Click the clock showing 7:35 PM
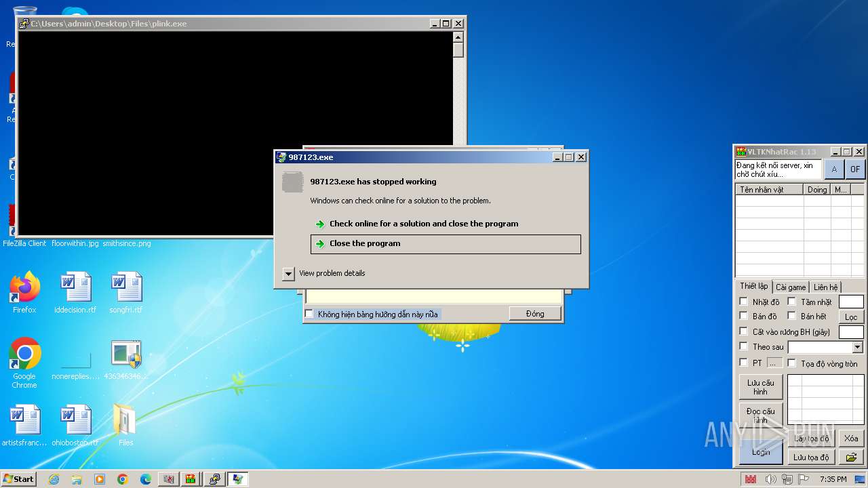The image size is (868, 488). (833, 479)
